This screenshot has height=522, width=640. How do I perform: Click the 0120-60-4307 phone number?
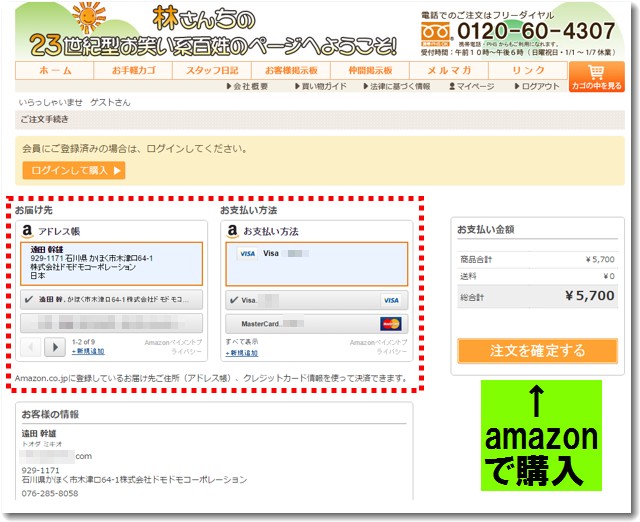click(536, 31)
